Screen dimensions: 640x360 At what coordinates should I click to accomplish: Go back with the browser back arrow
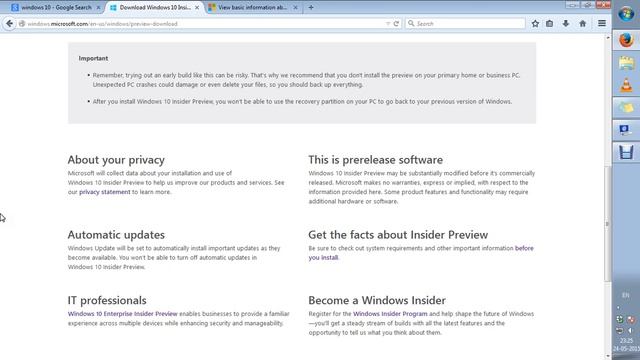tap(9, 24)
